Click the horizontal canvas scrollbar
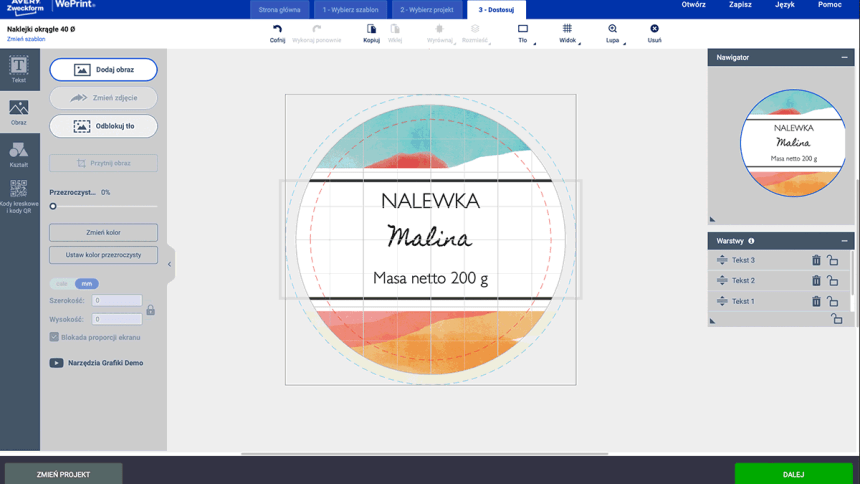860x484 pixels. tap(425, 454)
